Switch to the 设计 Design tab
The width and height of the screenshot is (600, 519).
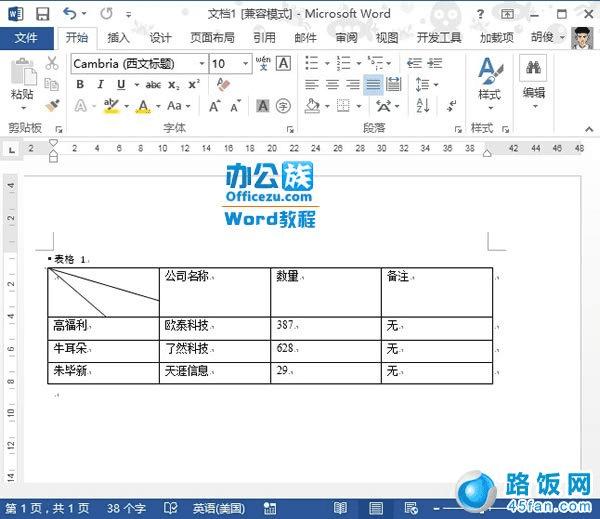[x=160, y=38]
